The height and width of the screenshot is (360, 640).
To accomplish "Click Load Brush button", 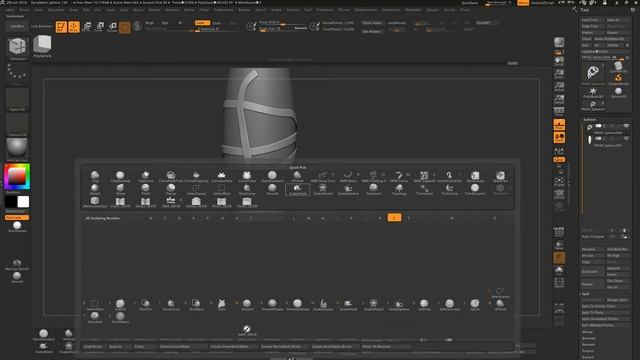I will point(93,347).
